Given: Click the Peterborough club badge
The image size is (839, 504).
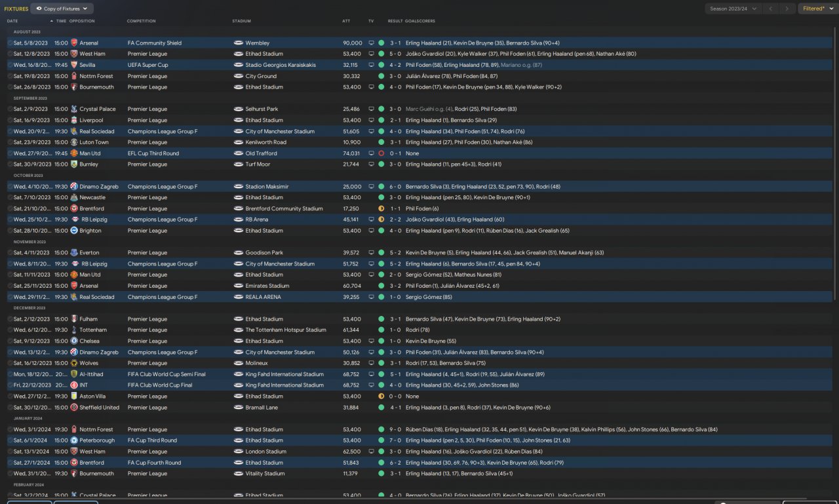Looking at the screenshot, I should pos(74,440).
